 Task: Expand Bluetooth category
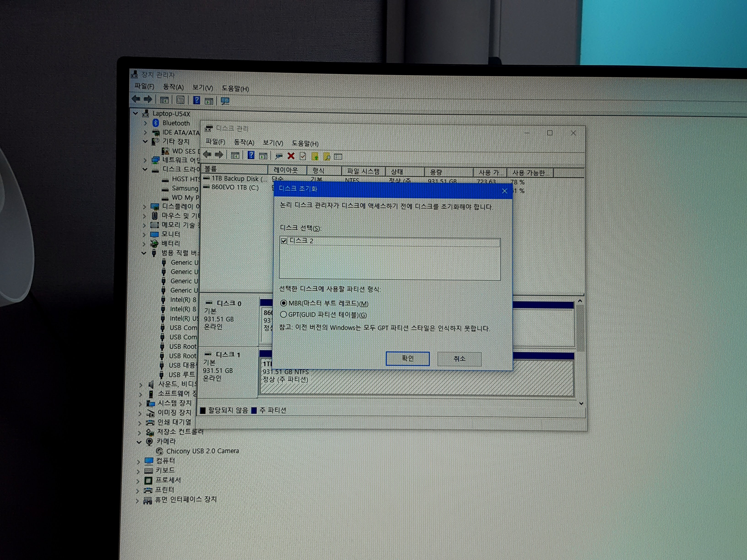(145, 123)
